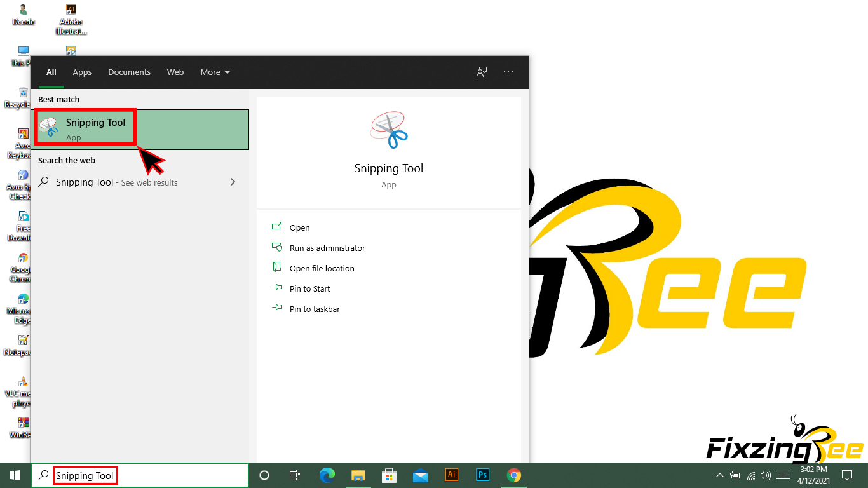Open Microsoft Edge from the taskbar
The width and height of the screenshot is (868, 488).
click(x=327, y=475)
